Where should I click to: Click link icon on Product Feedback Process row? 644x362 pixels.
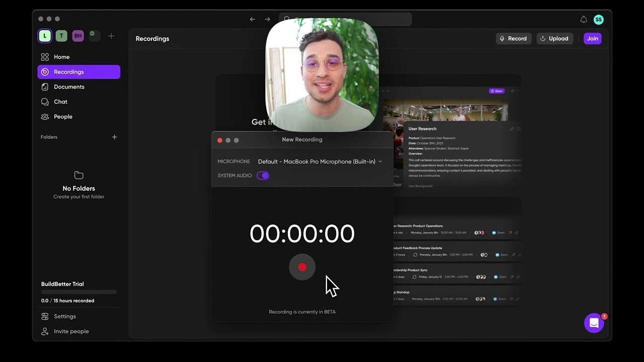coord(519,255)
